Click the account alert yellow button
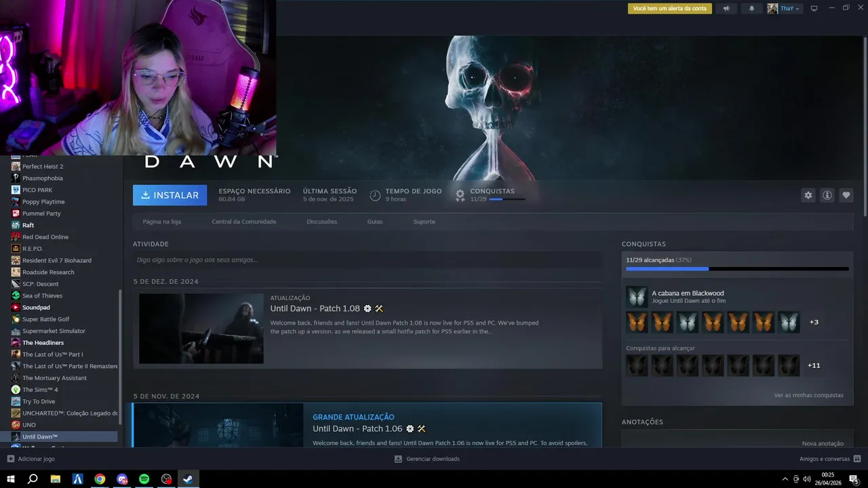 (670, 9)
